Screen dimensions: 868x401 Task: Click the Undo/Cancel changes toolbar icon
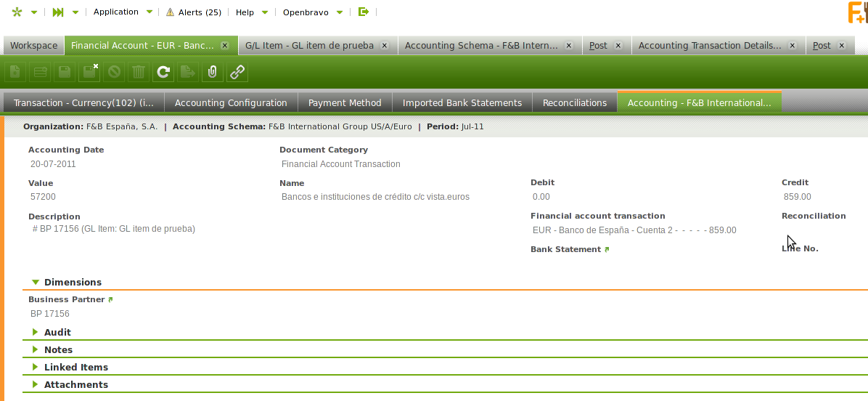(x=114, y=71)
